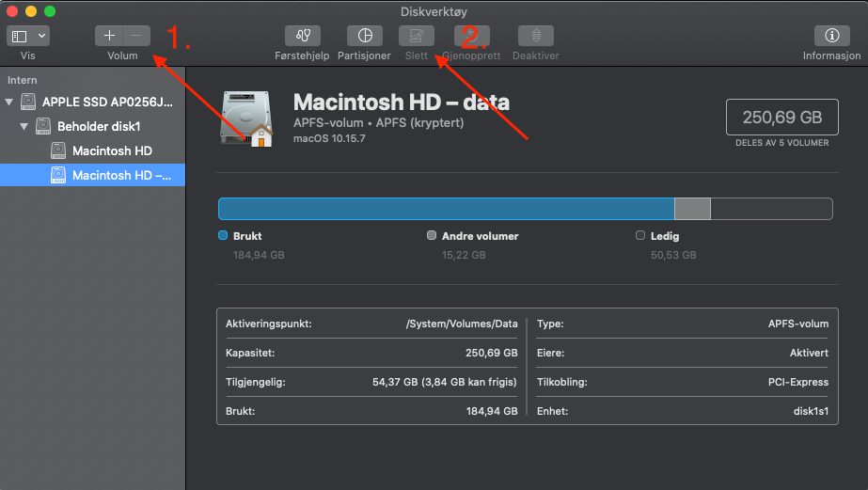Click the /System/Volumes/Data mount point value
Screen dimensions: 868x490
point(462,324)
